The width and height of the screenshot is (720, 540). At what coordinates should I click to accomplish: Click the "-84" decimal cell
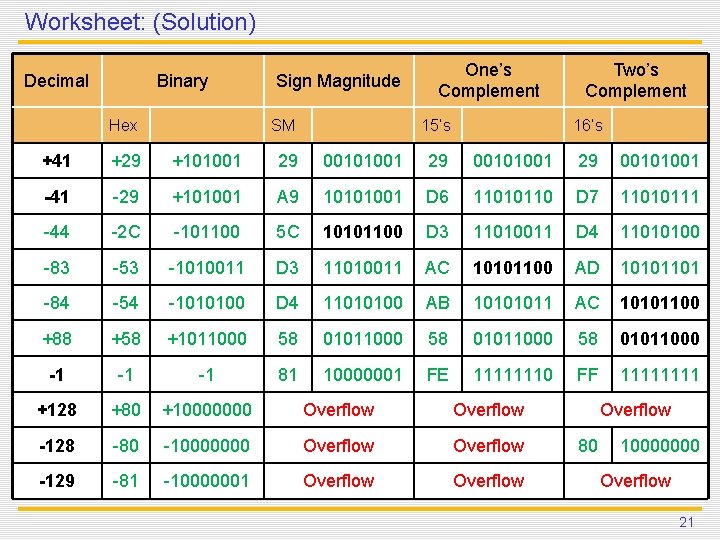pos(56,303)
